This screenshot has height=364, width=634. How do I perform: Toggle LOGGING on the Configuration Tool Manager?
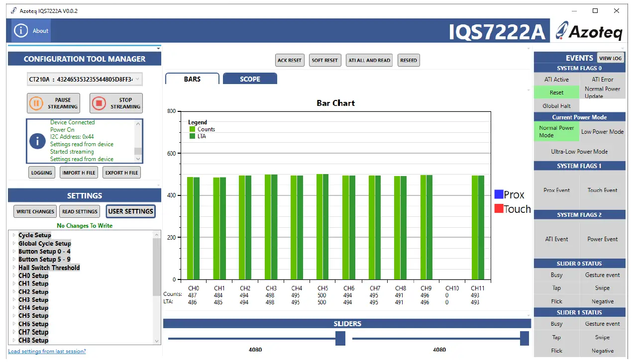point(41,172)
